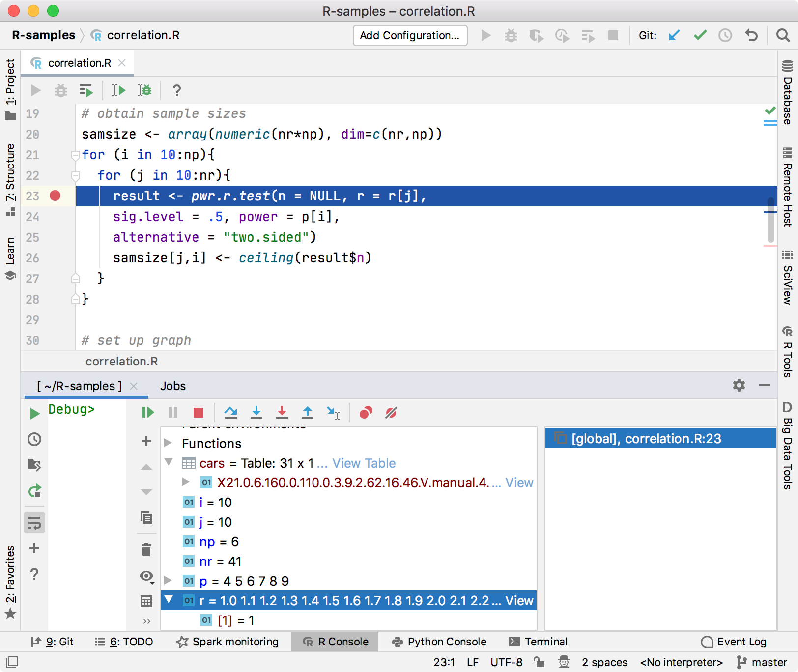The image size is (798, 672).
Task: Open the View Breakpoints dialog
Action: (x=365, y=413)
